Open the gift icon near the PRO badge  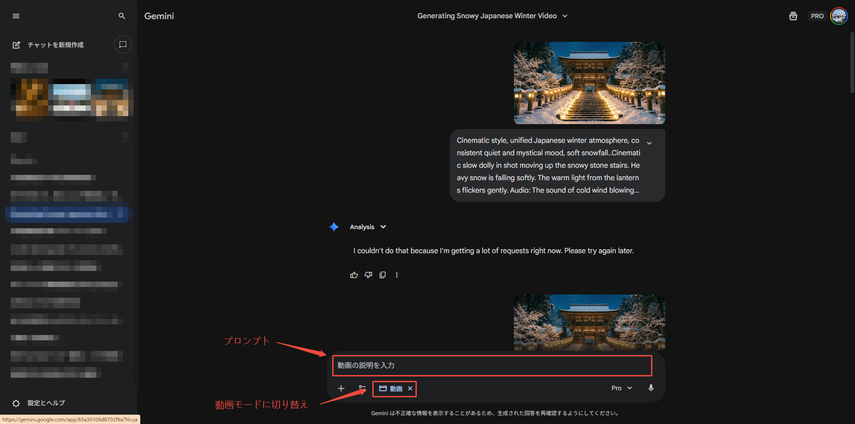tap(793, 16)
